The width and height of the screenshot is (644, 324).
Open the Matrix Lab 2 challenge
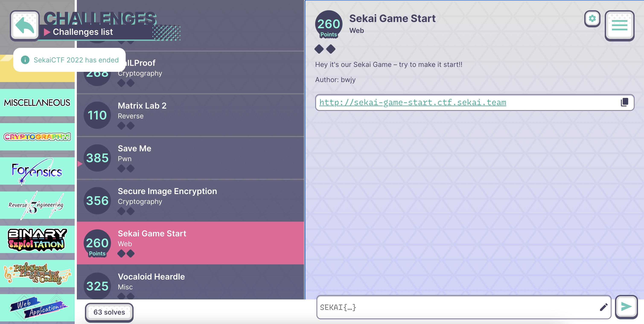pos(190,115)
